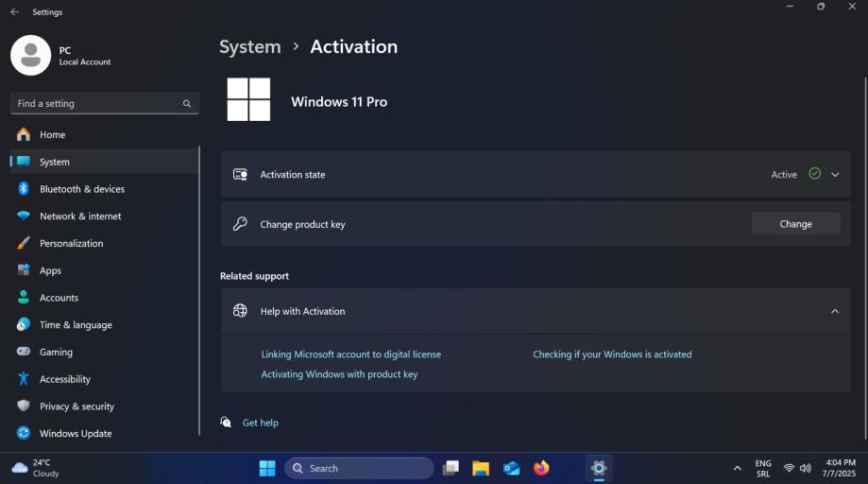Open the clock showing 4:04 PM
Viewport: 868px width, 484px height.
pyautogui.click(x=840, y=469)
